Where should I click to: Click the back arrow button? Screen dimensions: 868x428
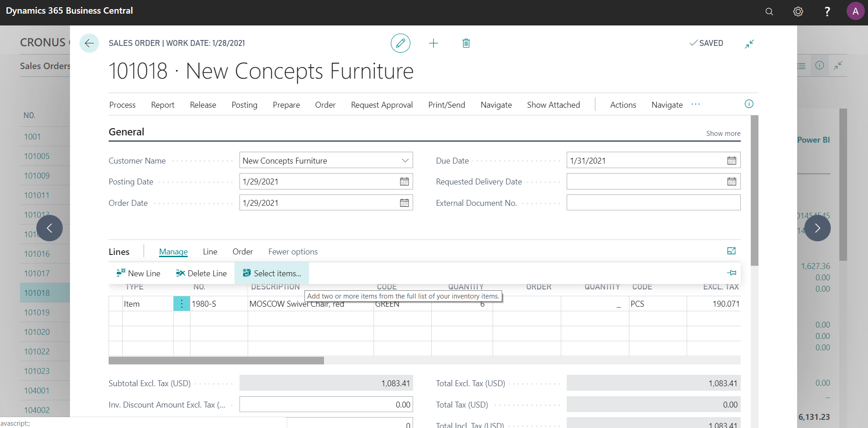89,43
